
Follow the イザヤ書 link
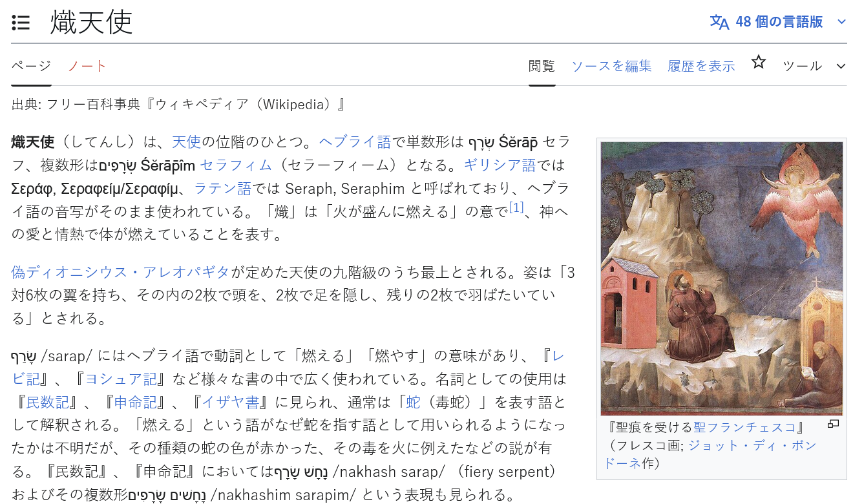pos(230,402)
